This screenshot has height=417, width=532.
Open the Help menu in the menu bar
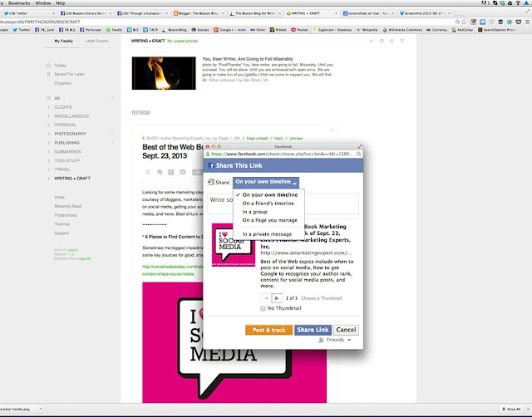(x=61, y=3)
